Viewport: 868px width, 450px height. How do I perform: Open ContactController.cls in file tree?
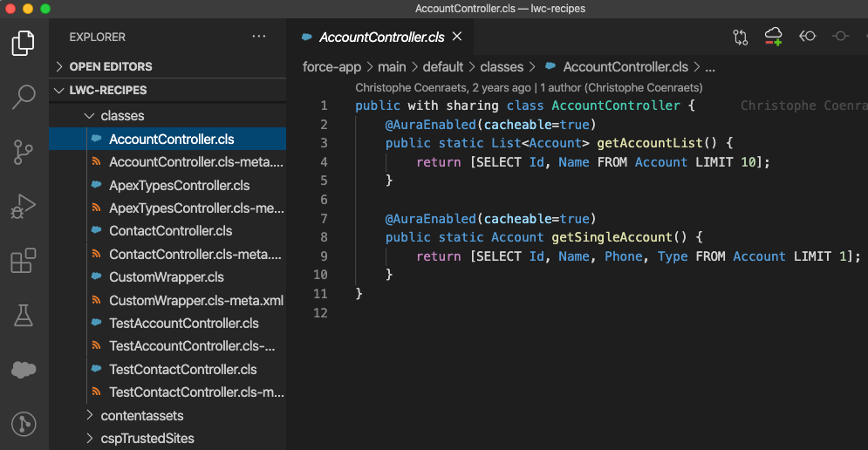point(170,231)
